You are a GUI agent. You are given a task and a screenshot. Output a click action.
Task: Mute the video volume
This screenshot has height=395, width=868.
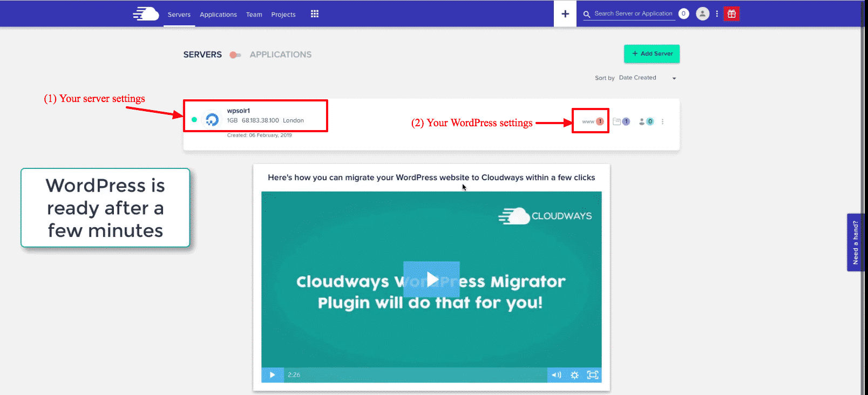556,375
